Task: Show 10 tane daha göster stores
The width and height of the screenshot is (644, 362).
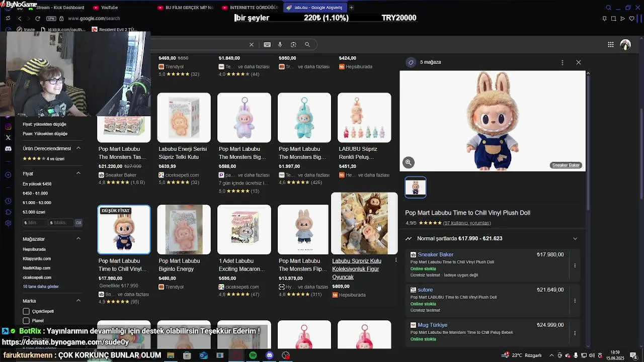Action: click(x=41, y=287)
